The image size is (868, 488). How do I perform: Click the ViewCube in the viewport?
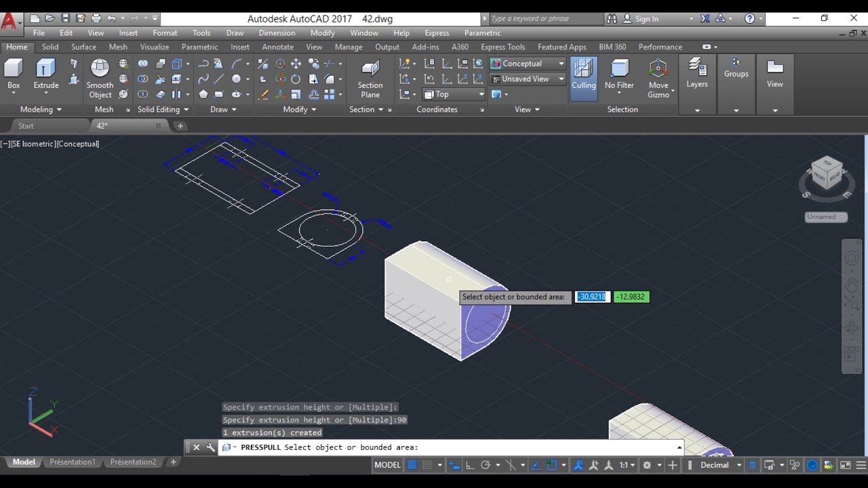[x=827, y=174]
